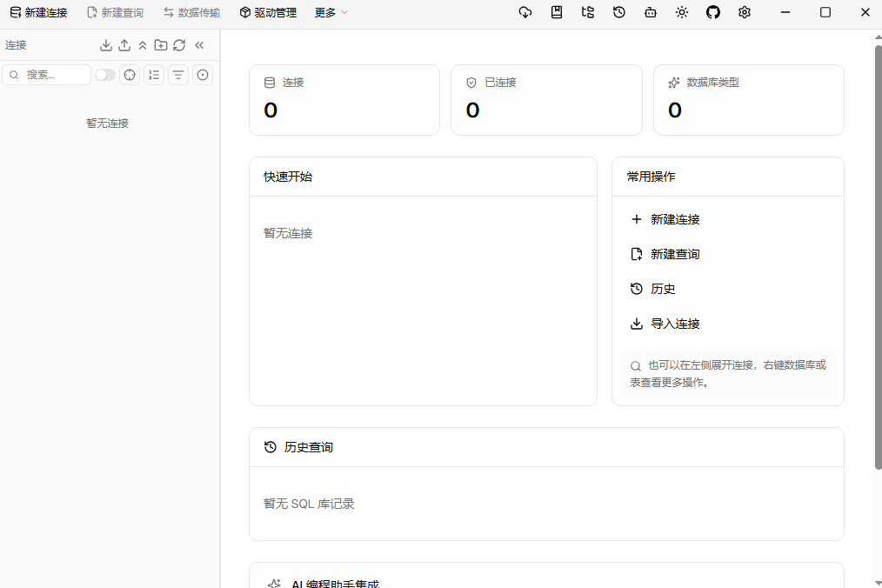
Task: Open the bookmark book icon
Action: [x=557, y=12]
